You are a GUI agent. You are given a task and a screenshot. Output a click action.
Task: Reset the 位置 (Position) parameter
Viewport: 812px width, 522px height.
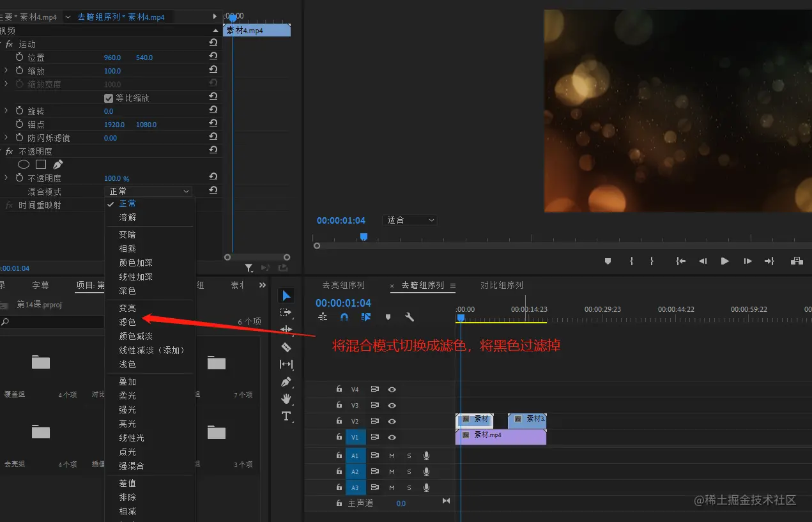tap(213, 56)
